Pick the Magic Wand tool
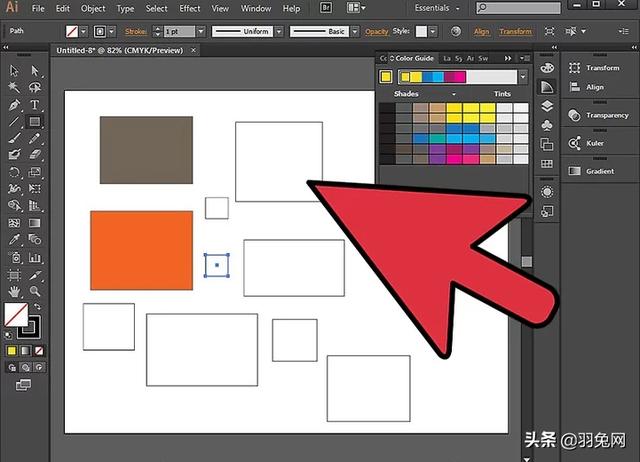 pos(14,88)
